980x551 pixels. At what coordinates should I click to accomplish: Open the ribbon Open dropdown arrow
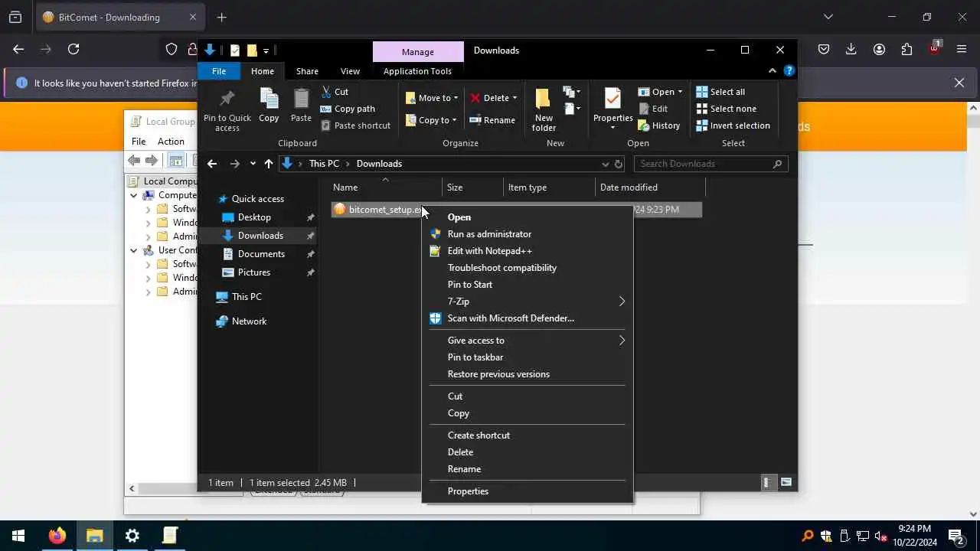click(x=680, y=92)
